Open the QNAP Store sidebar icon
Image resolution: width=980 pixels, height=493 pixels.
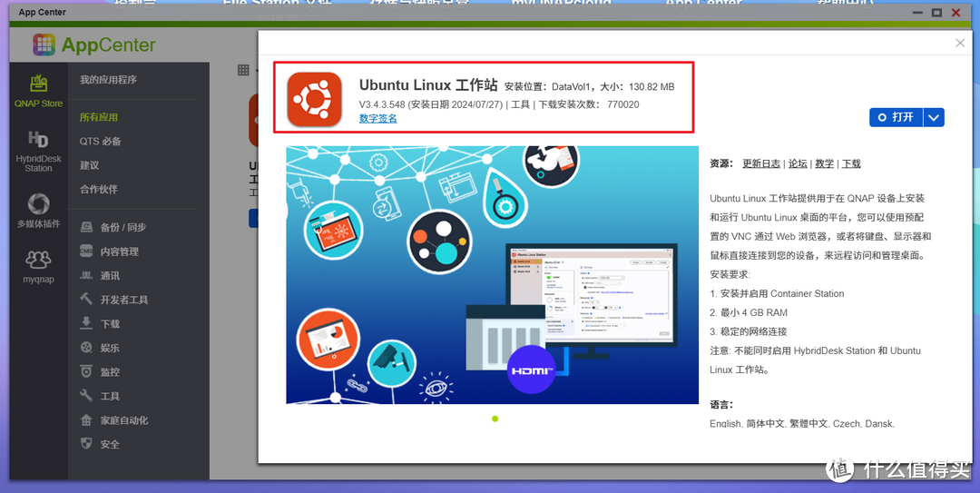click(39, 92)
